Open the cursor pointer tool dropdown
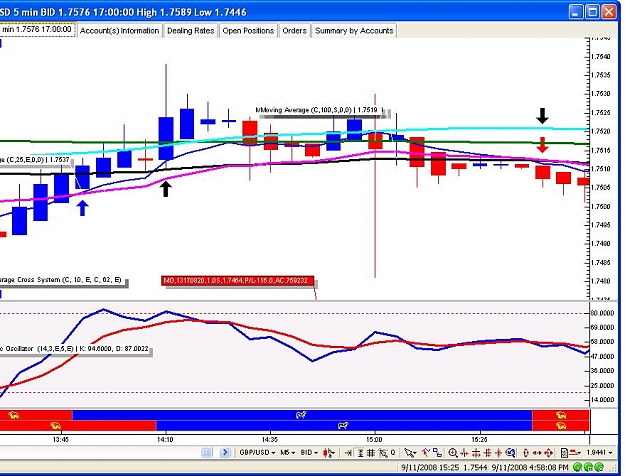625x476 pixels. [410, 452]
